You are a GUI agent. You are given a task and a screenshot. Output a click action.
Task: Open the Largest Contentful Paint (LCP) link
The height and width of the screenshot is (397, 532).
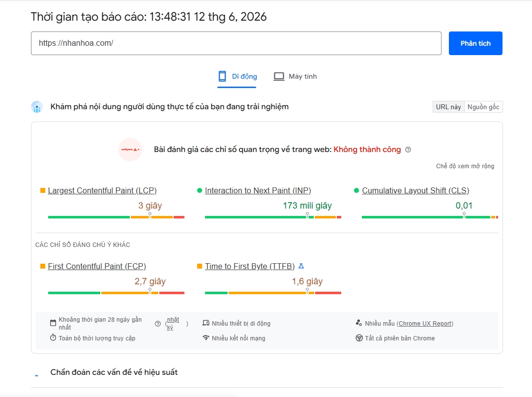point(102,190)
